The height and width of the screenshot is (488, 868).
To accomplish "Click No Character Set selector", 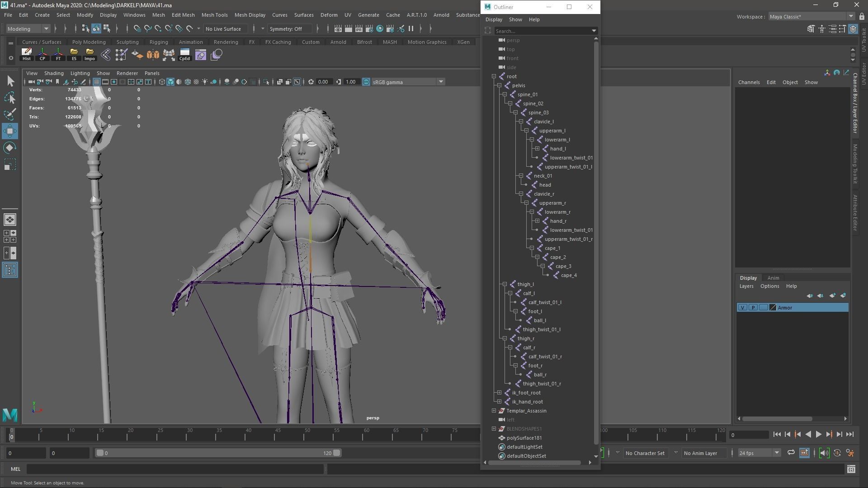I will point(645,453).
